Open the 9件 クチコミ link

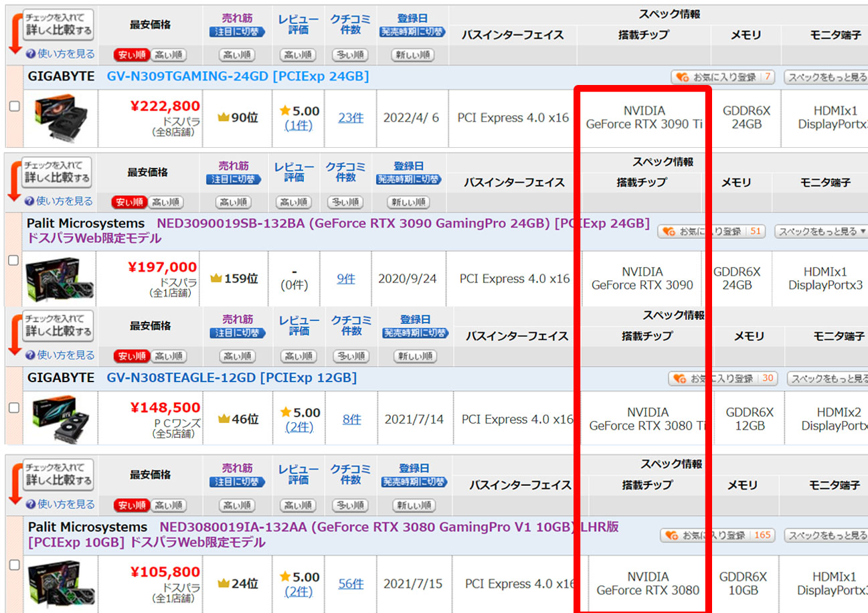pos(346,278)
